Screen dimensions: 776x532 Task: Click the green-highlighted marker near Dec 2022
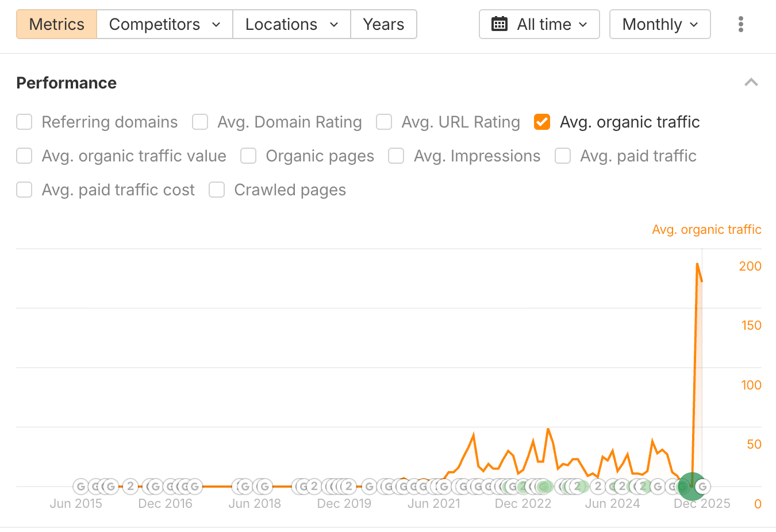coord(543,486)
